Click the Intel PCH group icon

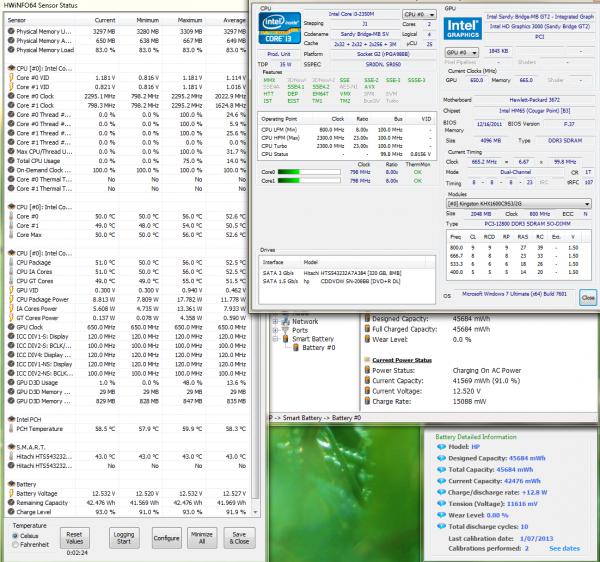tap(11, 419)
